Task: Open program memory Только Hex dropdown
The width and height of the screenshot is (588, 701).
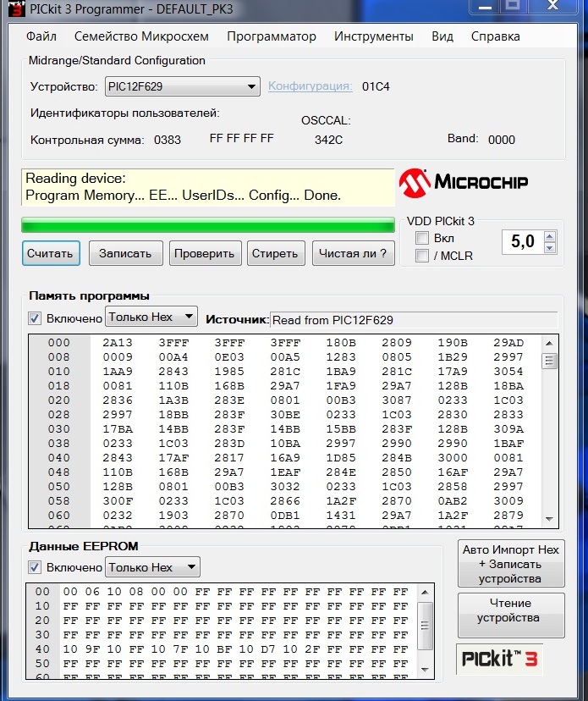Action: pyautogui.click(x=151, y=317)
